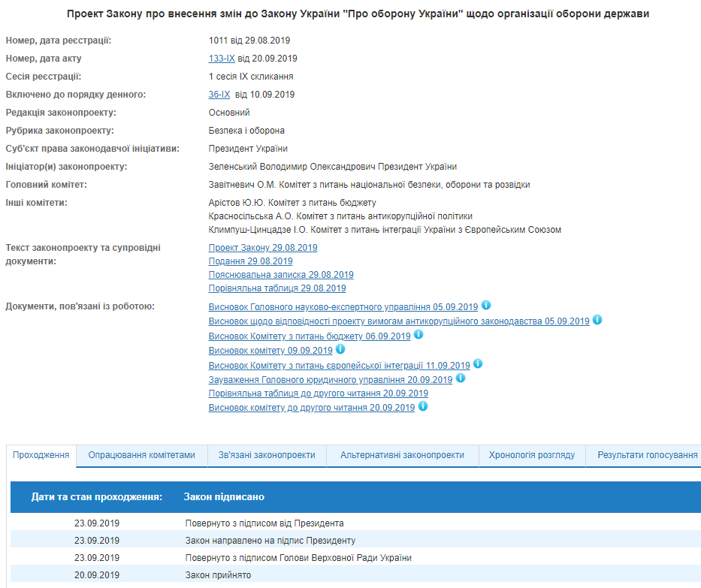Select the Проходження tab
701x588 pixels.
41,455
